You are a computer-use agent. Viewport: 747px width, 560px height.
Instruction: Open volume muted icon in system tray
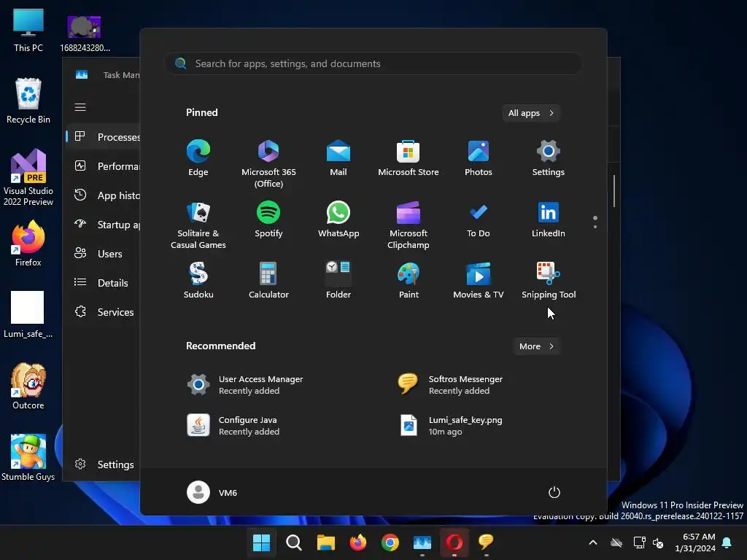(658, 542)
